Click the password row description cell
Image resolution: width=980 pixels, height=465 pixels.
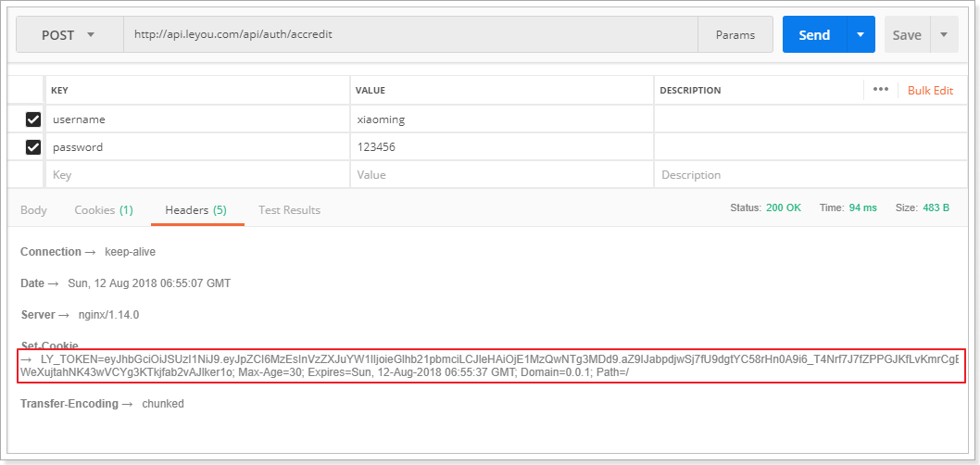coord(810,147)
